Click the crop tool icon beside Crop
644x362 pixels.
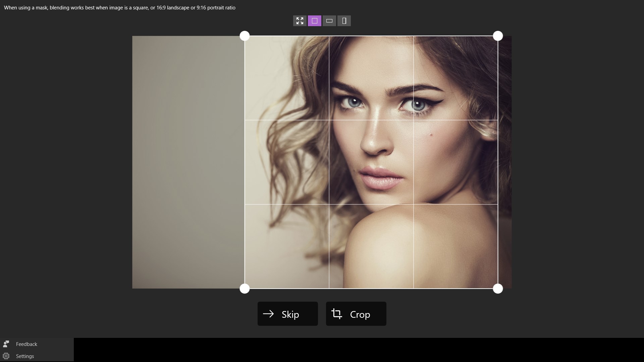pyautogui.click(x=336, y=314)
